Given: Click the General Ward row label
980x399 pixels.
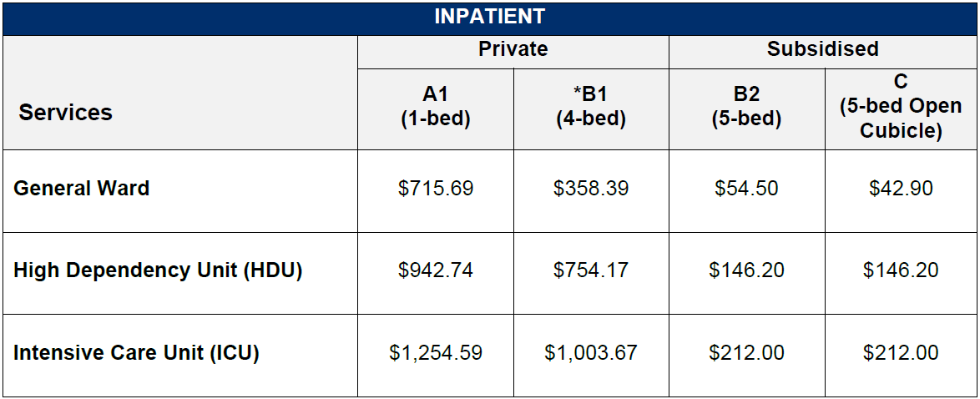Looking at the screenshot, I should pyautogui.click(x=81, y=189).
